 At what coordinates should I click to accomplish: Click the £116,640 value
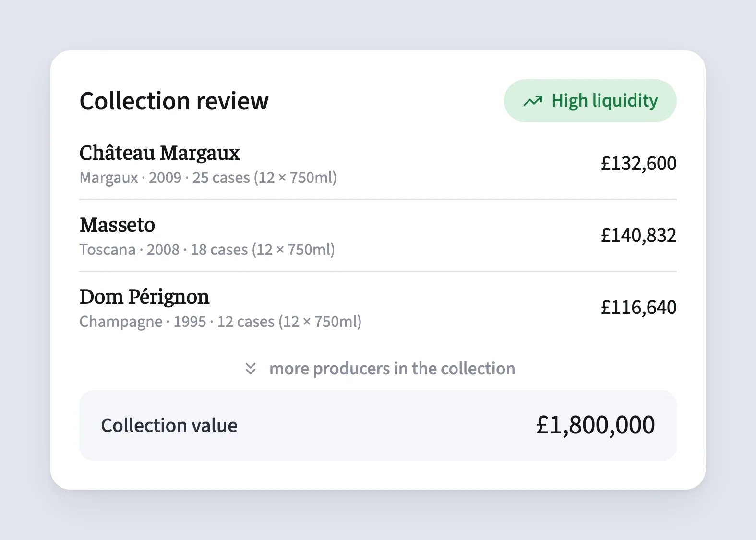tap(639, 308)
